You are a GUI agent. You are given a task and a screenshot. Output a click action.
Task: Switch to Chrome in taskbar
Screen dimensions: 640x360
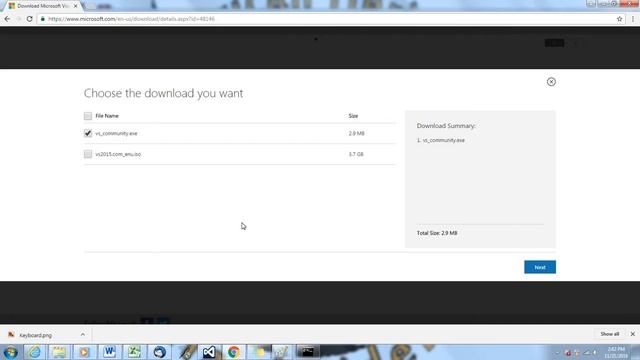(x=234, y=352)
